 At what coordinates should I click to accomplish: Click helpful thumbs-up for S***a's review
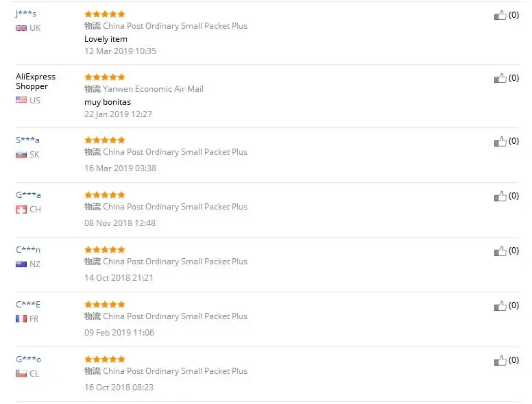[x=500, y=141]
